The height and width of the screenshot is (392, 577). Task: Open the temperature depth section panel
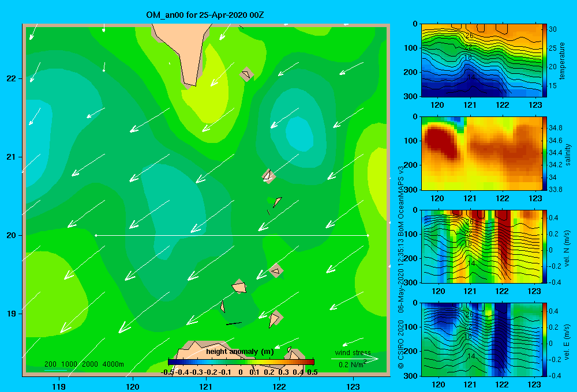tap(482, 61)
